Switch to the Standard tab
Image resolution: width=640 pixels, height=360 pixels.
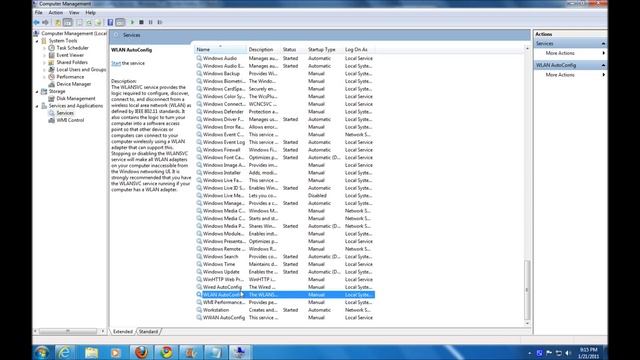pyautogui.click(x=148, y=331)
